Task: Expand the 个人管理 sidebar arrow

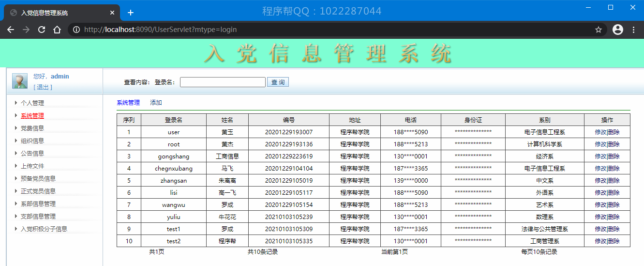Action: point(16,103)
